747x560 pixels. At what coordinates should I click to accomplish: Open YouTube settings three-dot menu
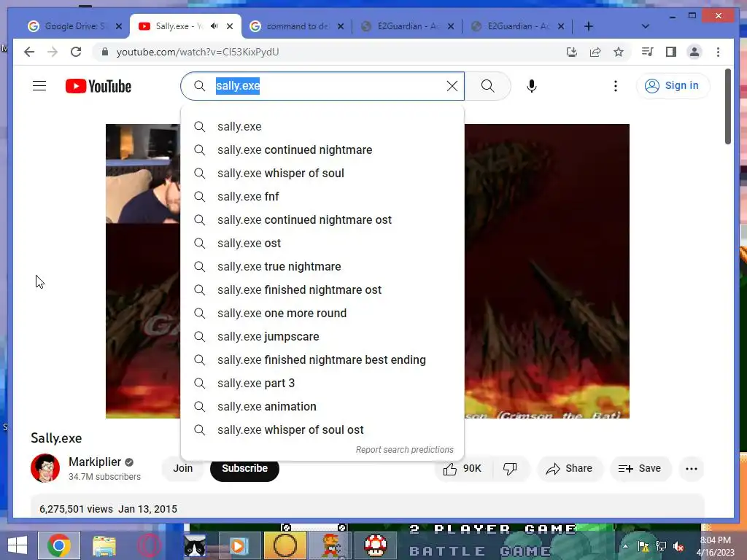coord(616,86)
